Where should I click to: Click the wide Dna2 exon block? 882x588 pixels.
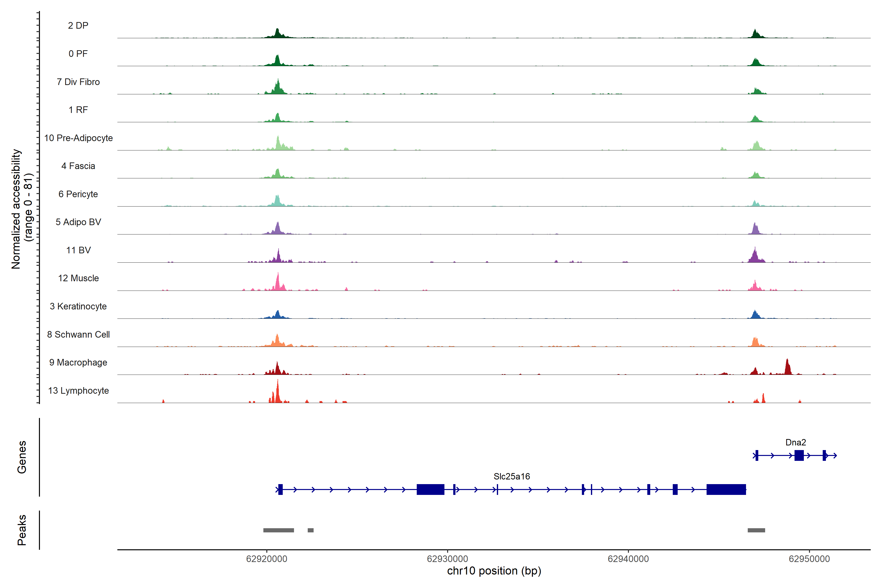799,455
